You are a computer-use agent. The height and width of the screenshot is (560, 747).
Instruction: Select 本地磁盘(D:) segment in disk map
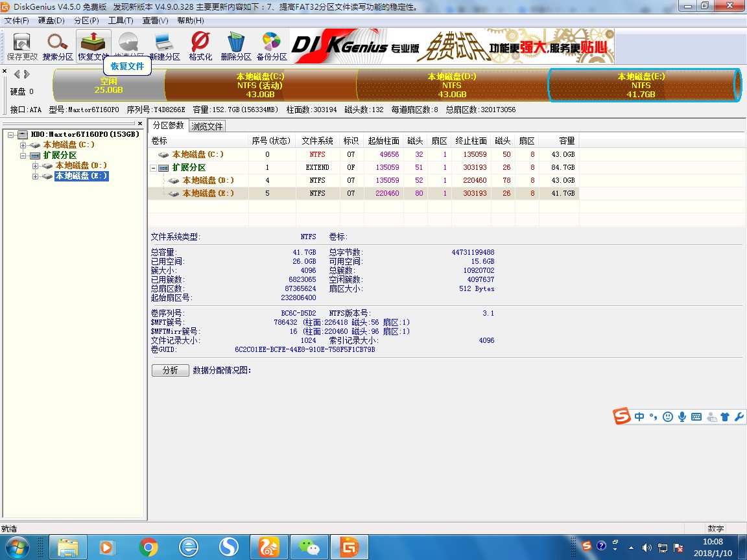451,86
